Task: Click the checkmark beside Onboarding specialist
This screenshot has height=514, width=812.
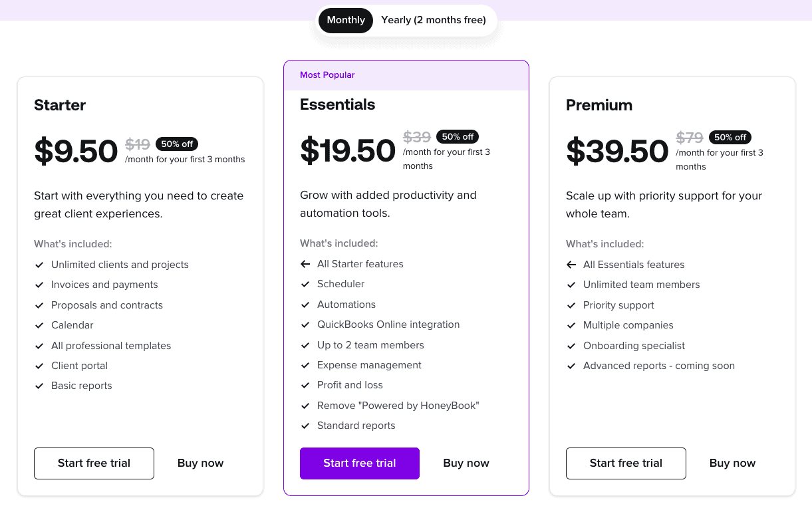Action: pos(571,346)
